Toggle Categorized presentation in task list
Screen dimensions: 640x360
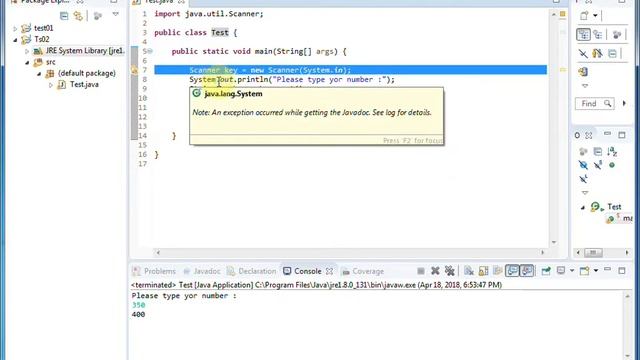click(x=583, y=35)
